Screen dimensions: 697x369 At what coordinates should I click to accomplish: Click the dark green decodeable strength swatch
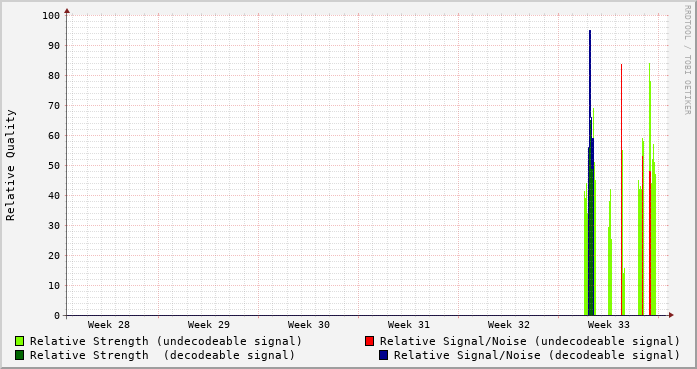19,355
